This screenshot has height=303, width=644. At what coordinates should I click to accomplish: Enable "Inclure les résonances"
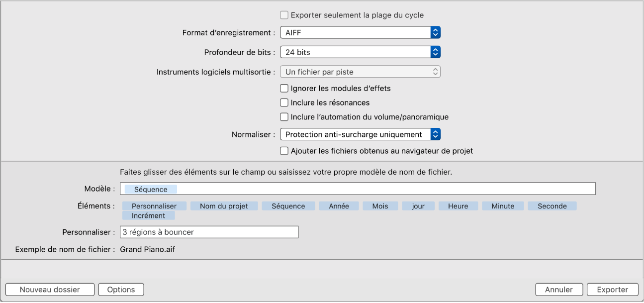click(x=284, y=102)
